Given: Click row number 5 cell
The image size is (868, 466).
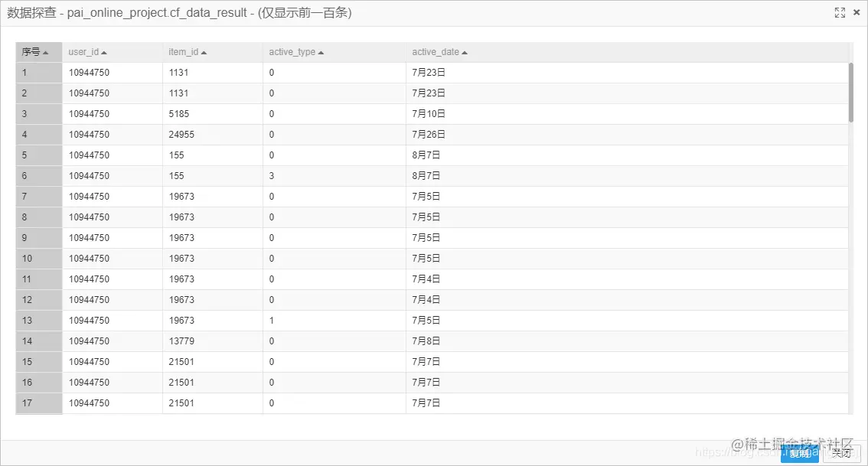Looking at the screenshot, I should click(x=39, y=155).
